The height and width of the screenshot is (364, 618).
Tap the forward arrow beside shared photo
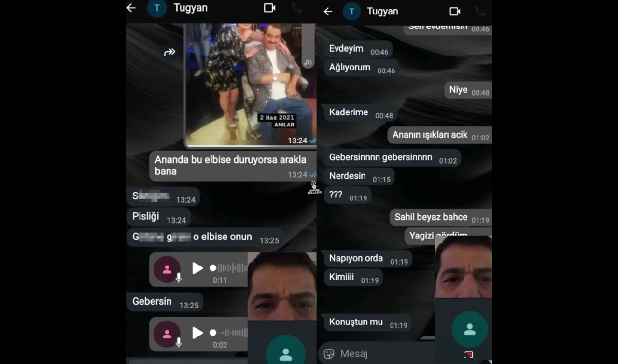pos(169,52)
